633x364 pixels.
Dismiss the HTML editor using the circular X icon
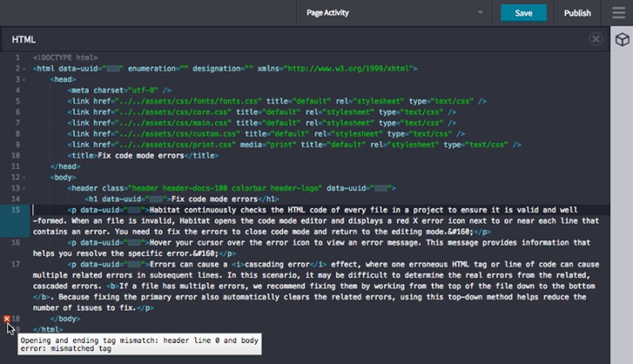595,39
